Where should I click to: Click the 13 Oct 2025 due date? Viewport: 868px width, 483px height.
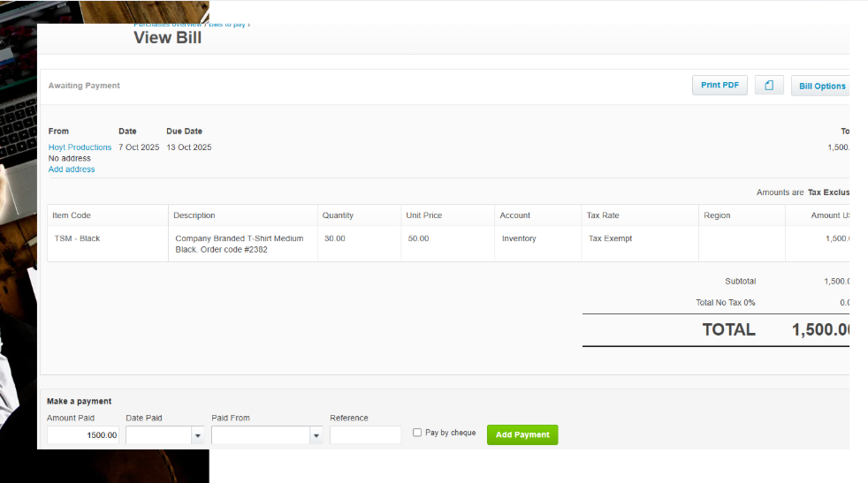(x=189, y=147)
